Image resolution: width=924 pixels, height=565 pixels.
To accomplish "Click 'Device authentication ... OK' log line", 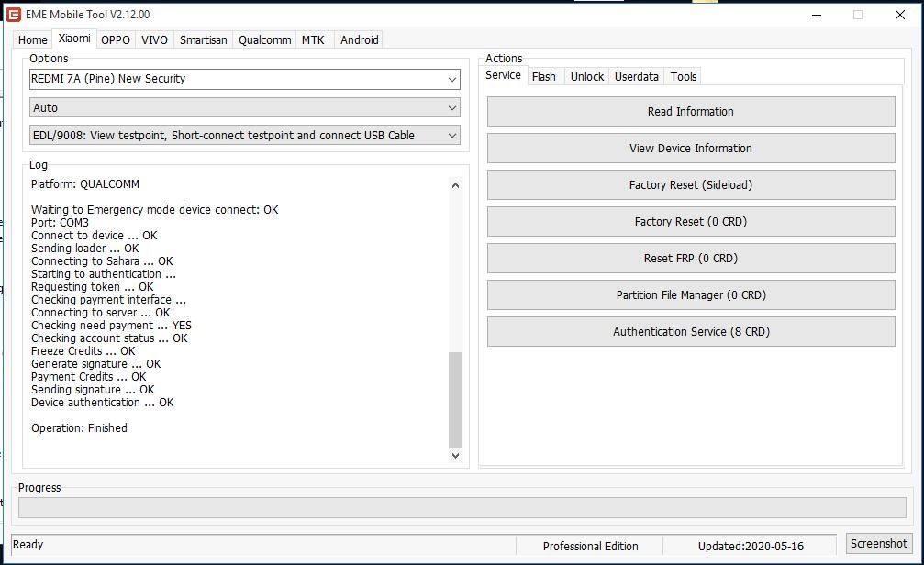I will coord(103,403).
